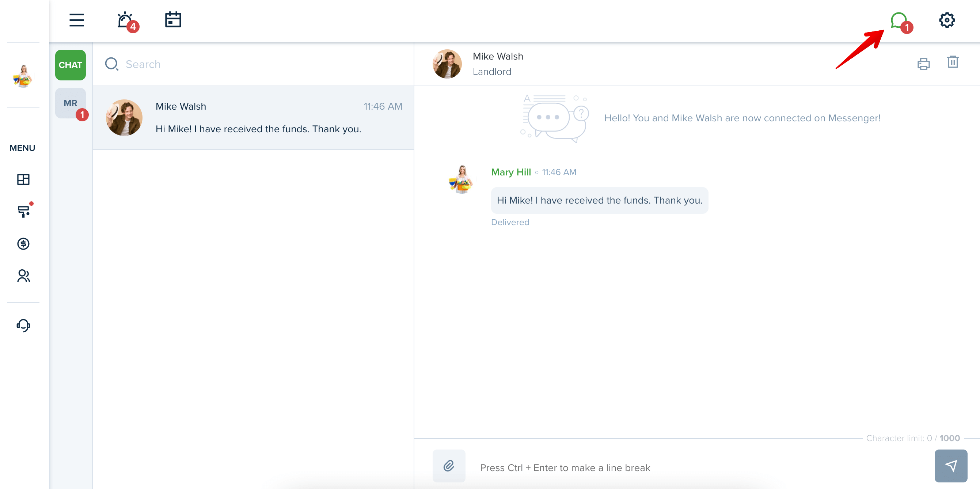This screenshot has width=980, height=489.
Task: Open the Mike Walsh conversation row
Action: pos(253,118)
